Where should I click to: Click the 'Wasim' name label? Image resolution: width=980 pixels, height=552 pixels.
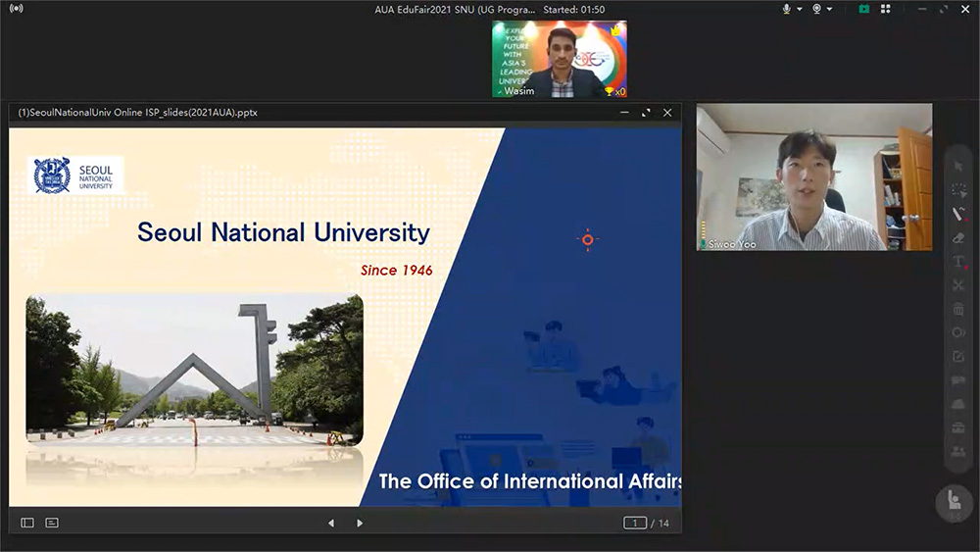point(519,91)
